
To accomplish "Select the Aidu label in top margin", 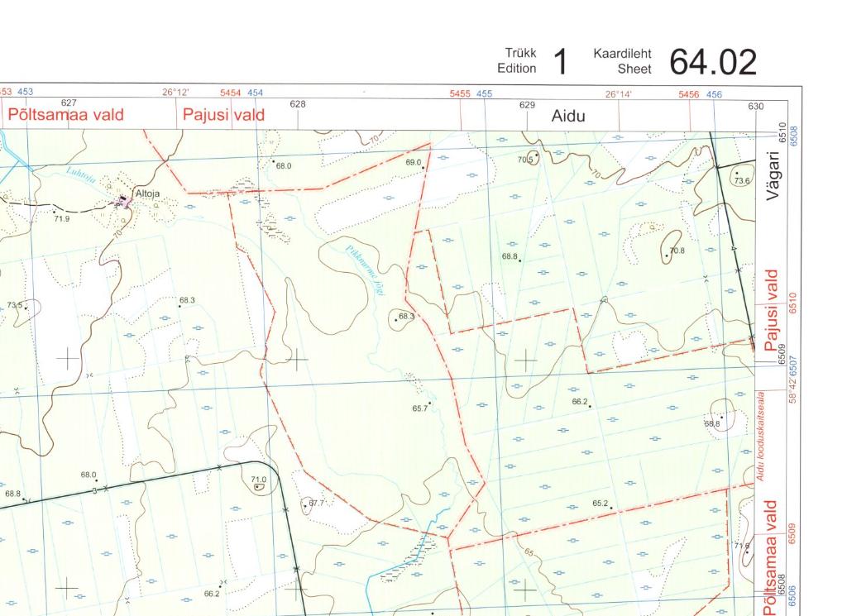I will (x=568, y=116).
